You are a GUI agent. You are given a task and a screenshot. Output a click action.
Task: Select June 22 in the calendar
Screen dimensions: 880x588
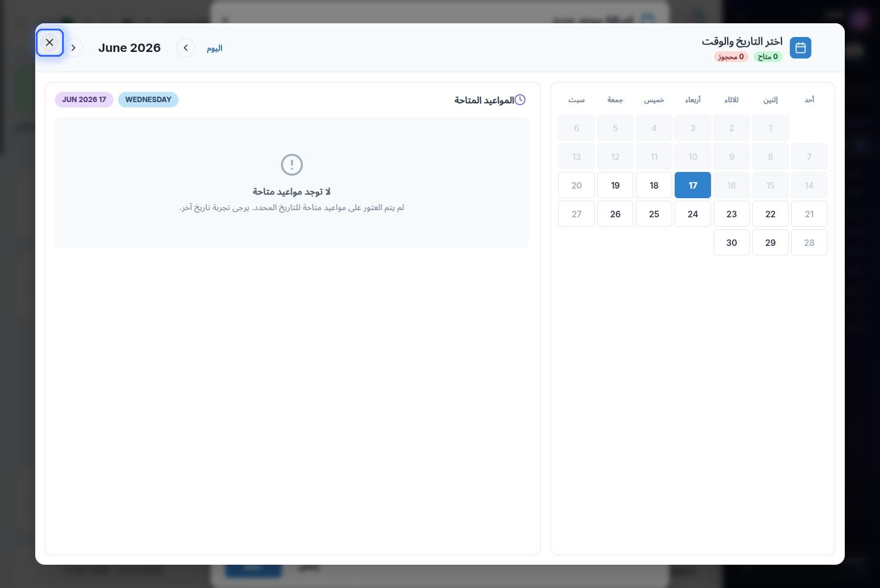tap(770, 214)
